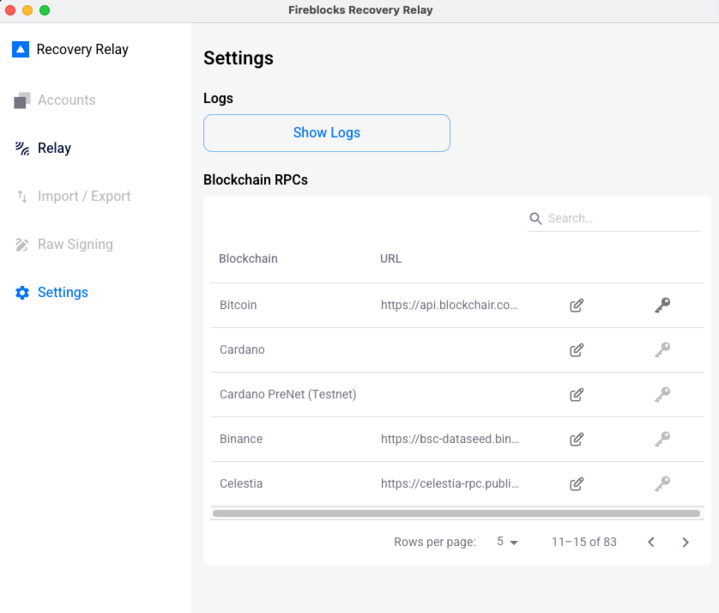Click the bsc-dataseed URL cell
The width and height of the screenshot is (719, 613).
450,439
